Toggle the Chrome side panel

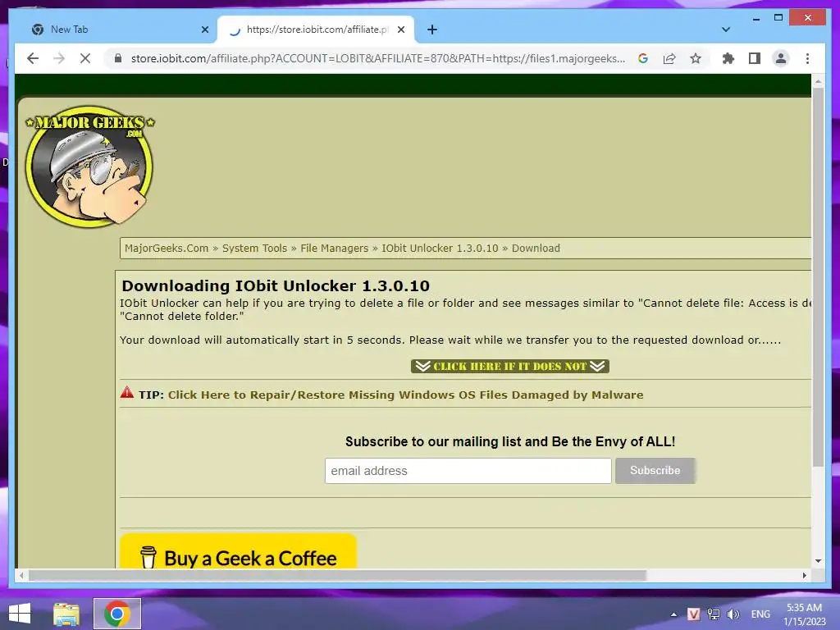tap(755, 58)
